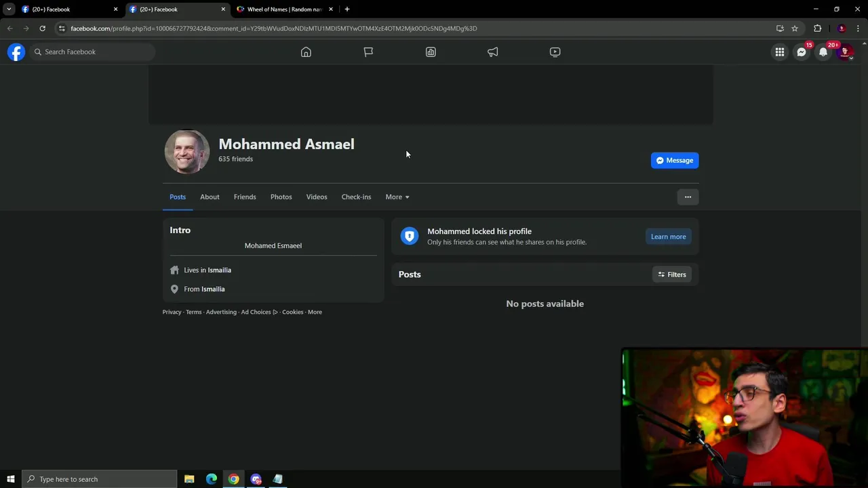
Task: Open the Advertising footer link
Action: (221, 312)
